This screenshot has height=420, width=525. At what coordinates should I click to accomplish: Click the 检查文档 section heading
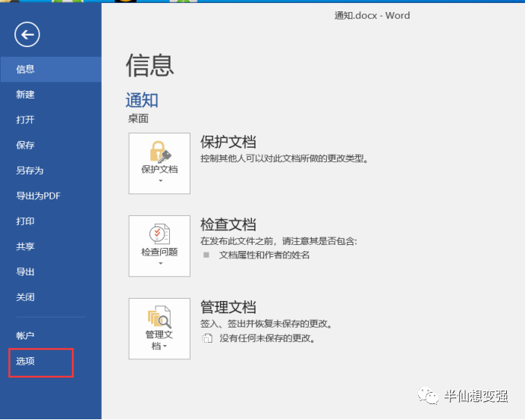tap(228, 224)
